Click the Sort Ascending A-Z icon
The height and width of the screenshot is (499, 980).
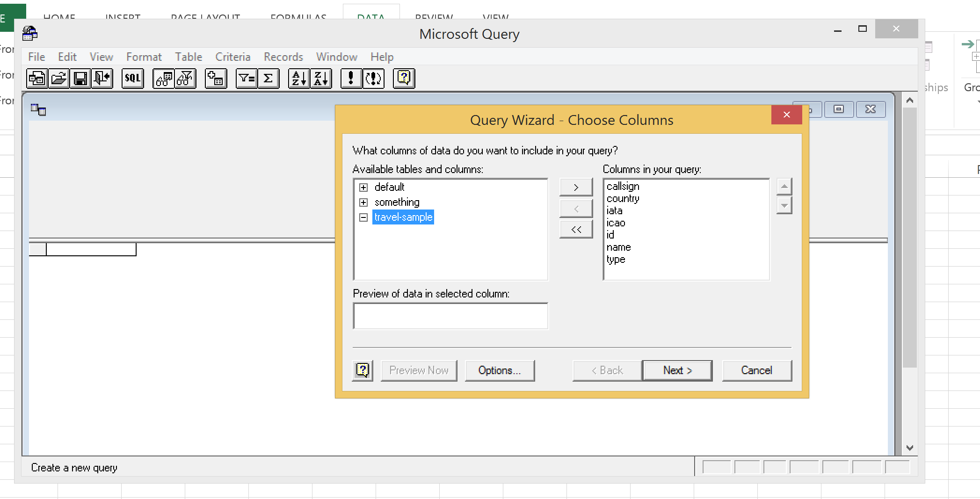tap(299, 79)
